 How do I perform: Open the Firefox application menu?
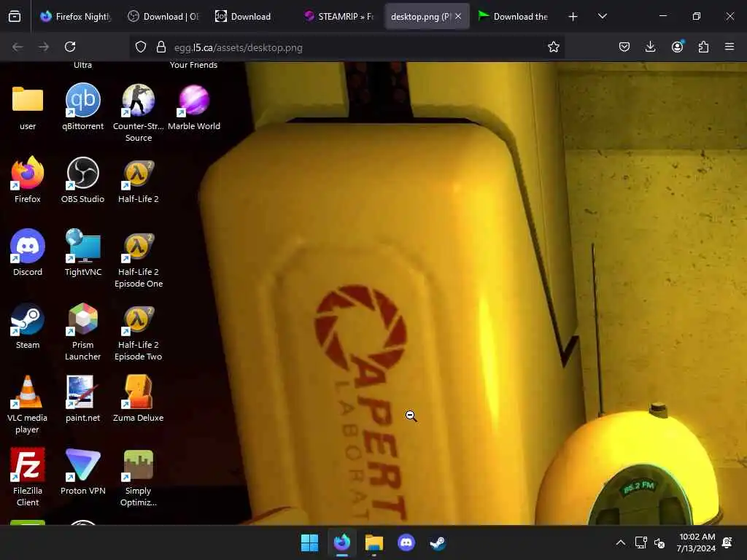click(x=729, y=47)
